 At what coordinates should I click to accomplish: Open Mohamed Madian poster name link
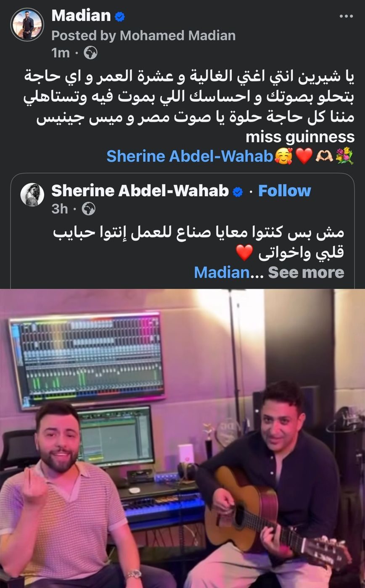click(177, 36)
